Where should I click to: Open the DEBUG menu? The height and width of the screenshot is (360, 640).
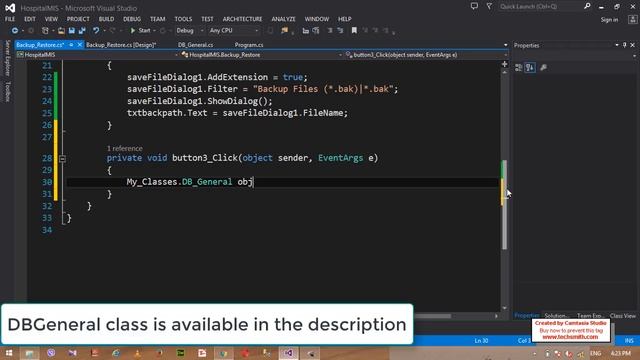(132, 19)
